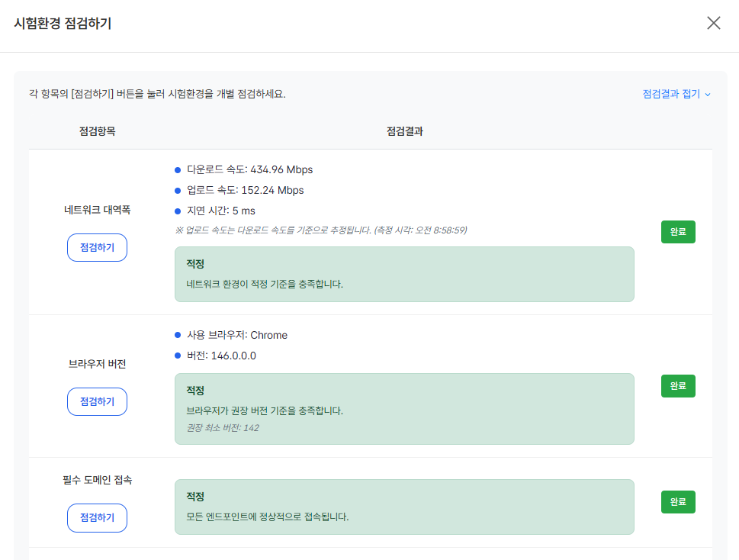Click the 네트워크 대역폭 완료 status badge
Image resolution: width=739 pixels, height=560 pixels.
(677, 232)
